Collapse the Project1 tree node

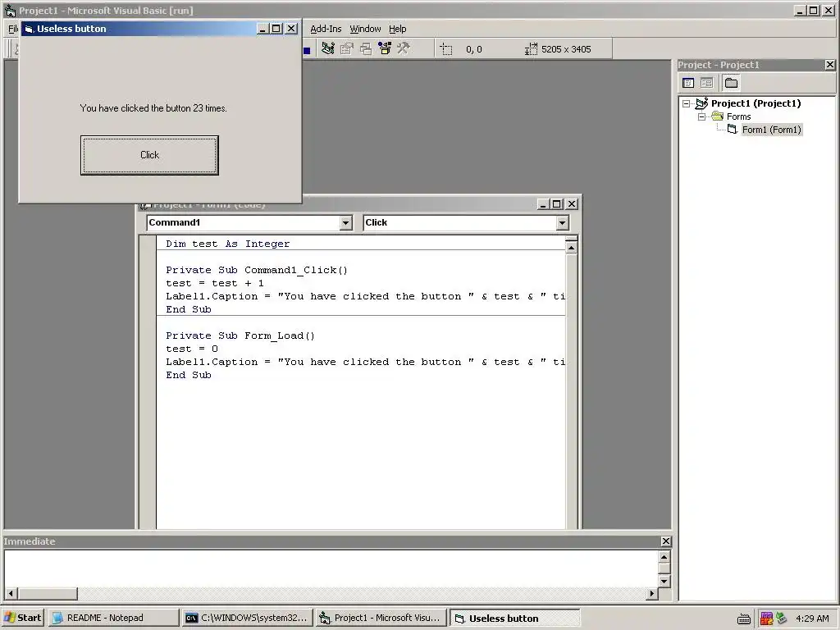[x=687, y=103]
